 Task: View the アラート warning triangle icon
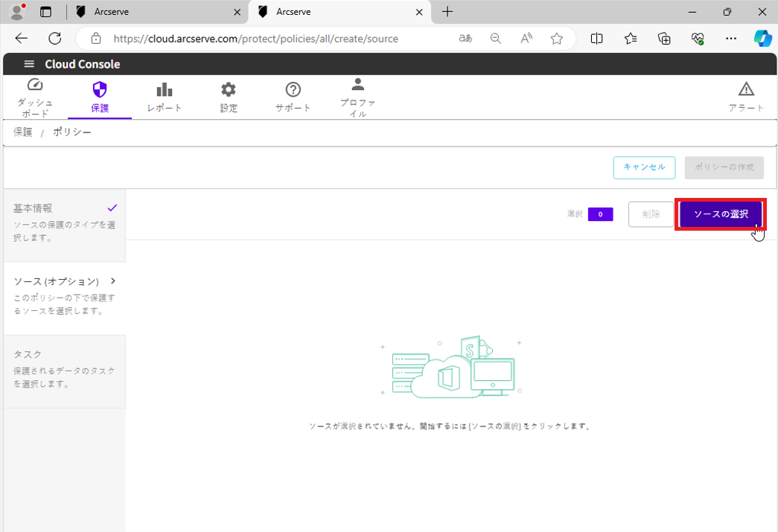point(745,90)
